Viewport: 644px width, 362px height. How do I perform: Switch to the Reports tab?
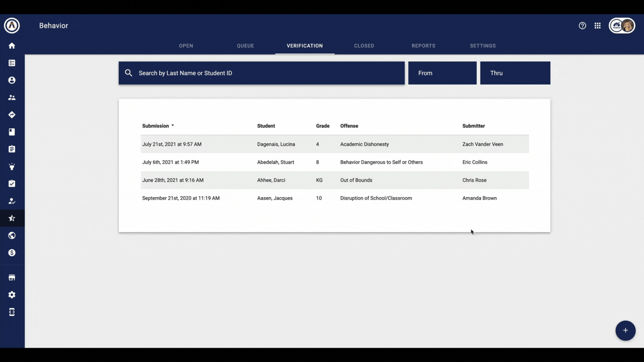[x=423, y=46]
